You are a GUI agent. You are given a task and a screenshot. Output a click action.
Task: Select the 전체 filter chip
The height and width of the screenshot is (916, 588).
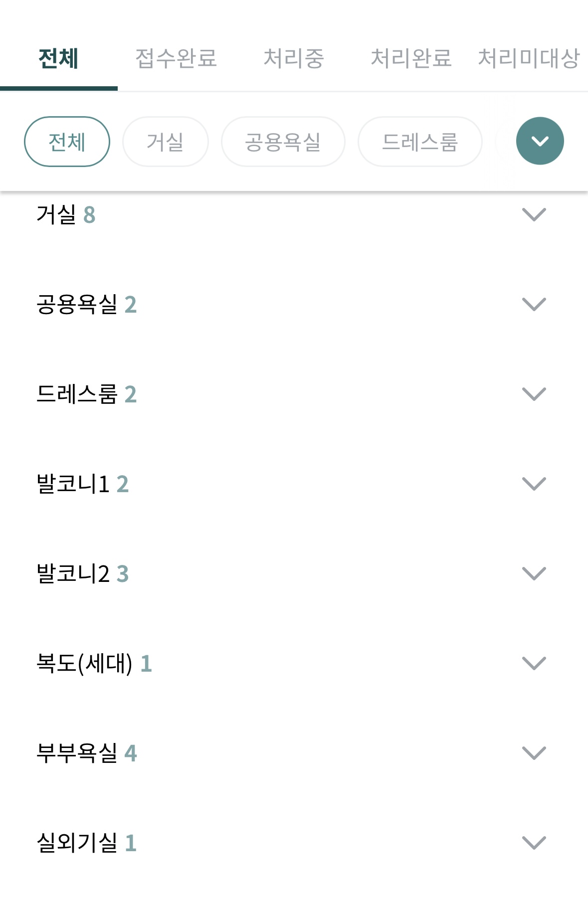pos(67,142)
